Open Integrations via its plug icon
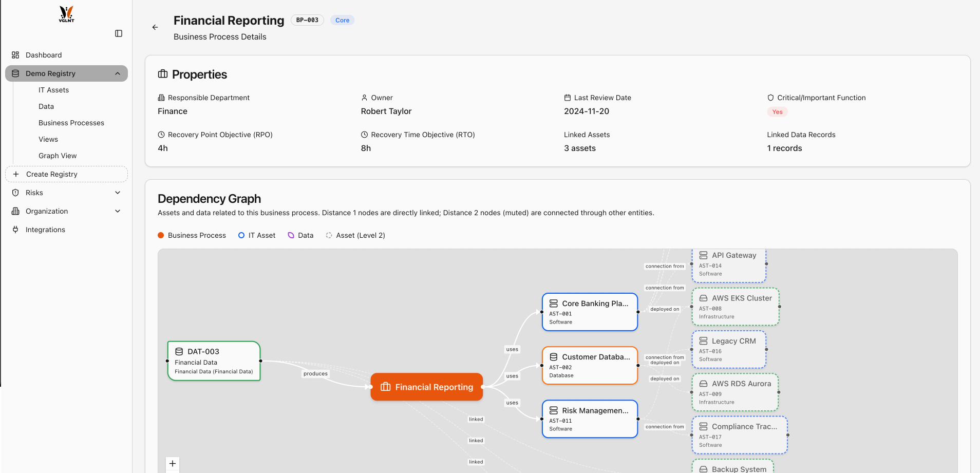980x473 pixels. click(16, 230)
